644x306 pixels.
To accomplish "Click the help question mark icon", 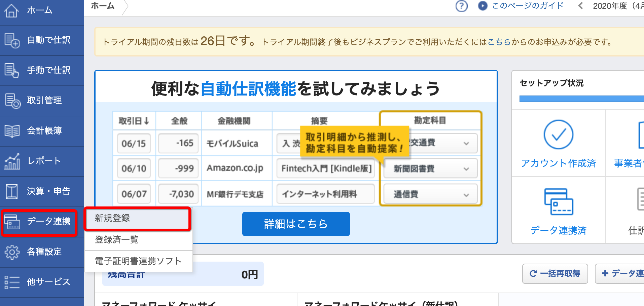I will (x=461, y=6).
